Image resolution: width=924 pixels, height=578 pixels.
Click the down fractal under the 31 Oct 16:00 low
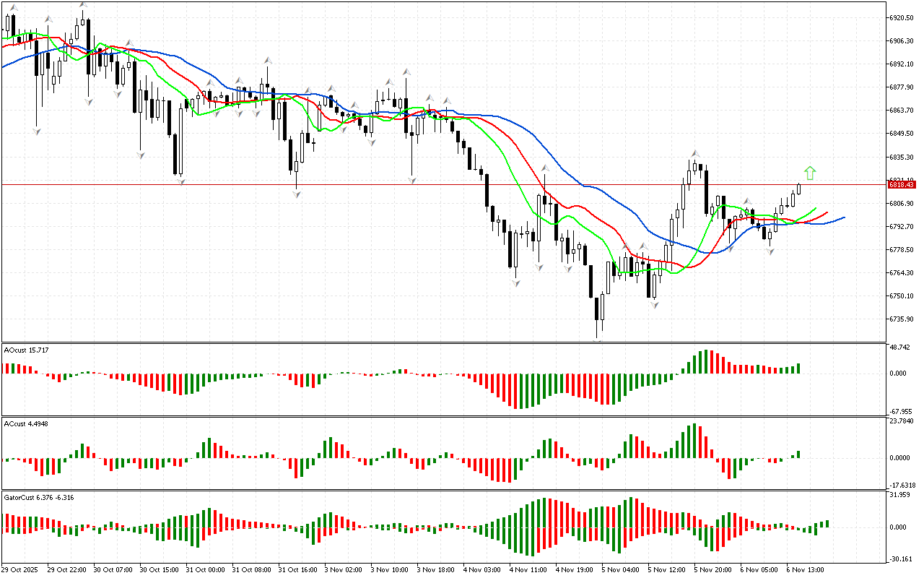[297, 194]
